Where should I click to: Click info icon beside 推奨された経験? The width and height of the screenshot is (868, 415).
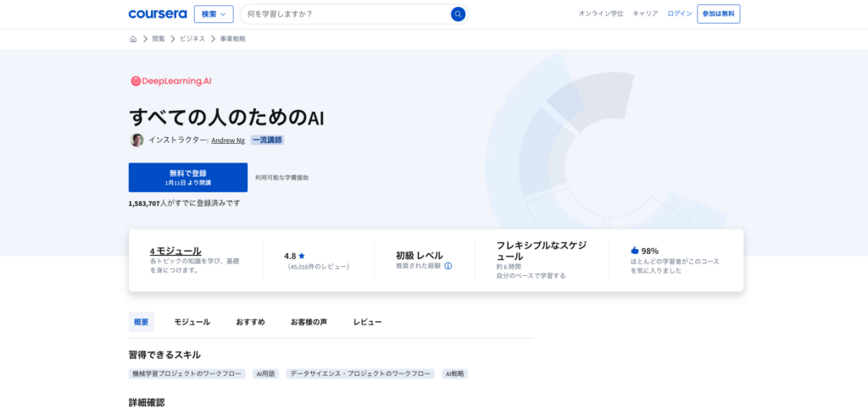click(448, 266)
